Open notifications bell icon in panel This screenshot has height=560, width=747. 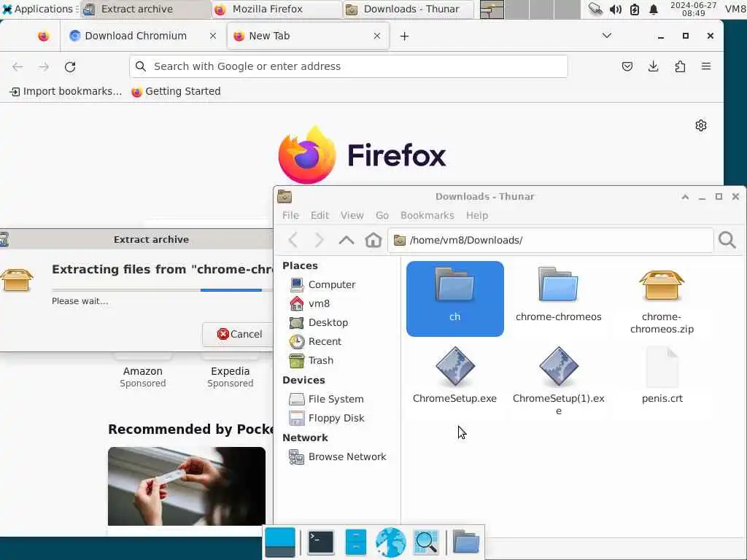click(654, 9)
